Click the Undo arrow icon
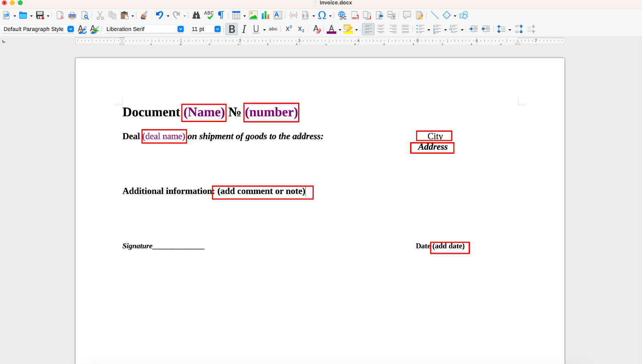The height and width of the screenshot is (364, 642). point(159,15)
